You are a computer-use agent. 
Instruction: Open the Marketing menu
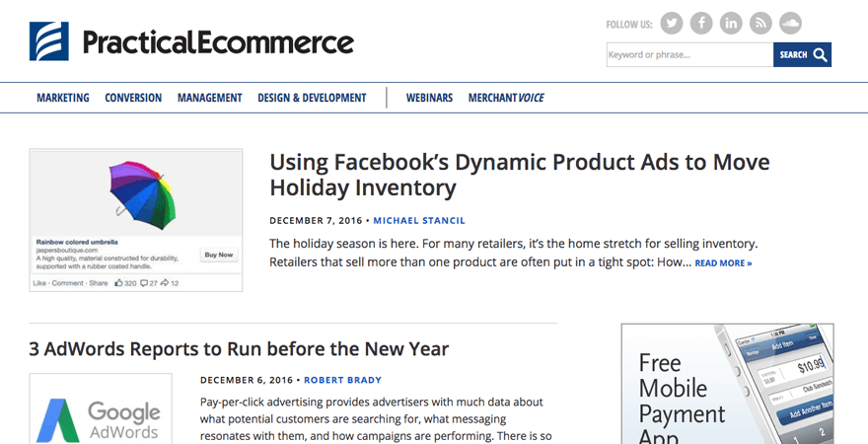point(63,98)
